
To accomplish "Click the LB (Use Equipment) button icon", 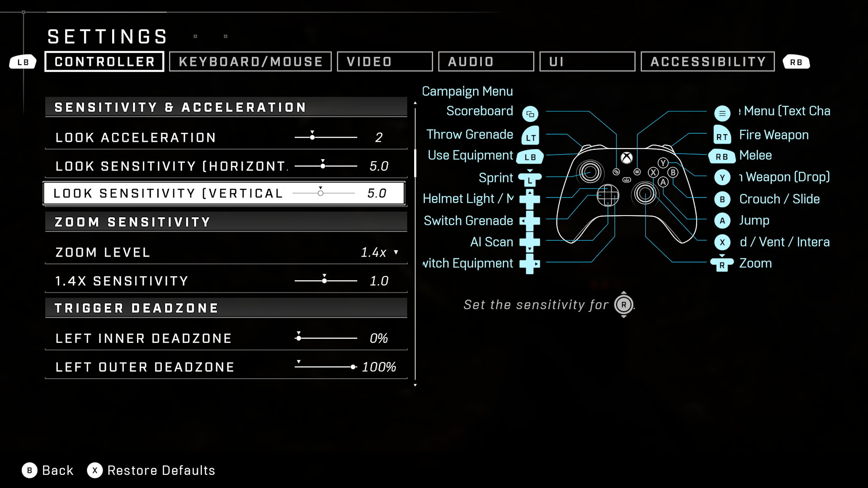I will 530,156.
